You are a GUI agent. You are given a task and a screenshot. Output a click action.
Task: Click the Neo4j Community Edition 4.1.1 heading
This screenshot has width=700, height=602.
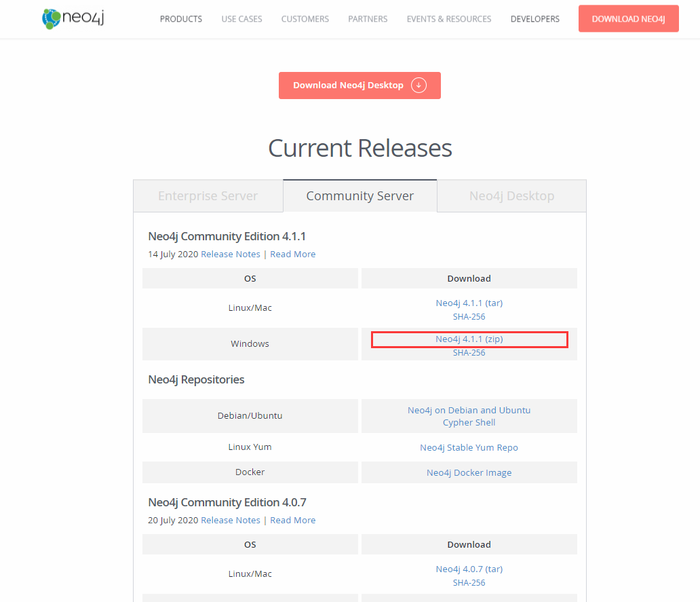tap(227, 236)
